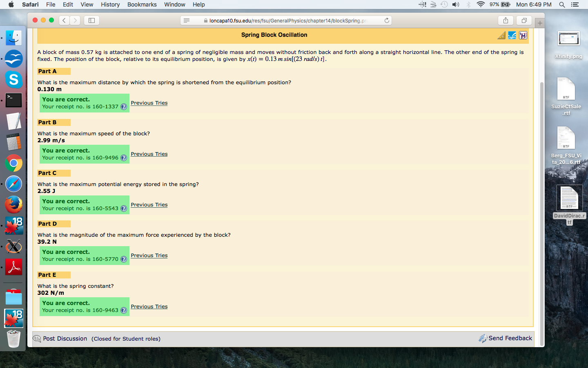Open help for receipt no. 160-5543
Viewport: 588px width, 368px height.
point(124,209)
